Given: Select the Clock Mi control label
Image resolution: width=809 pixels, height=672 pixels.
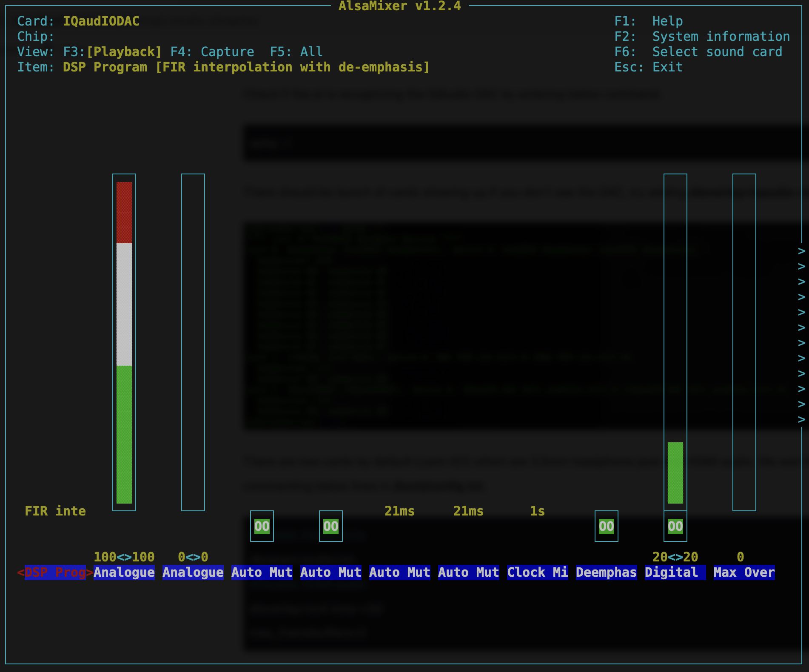Looking at the screenshot, I should [537, 572].
